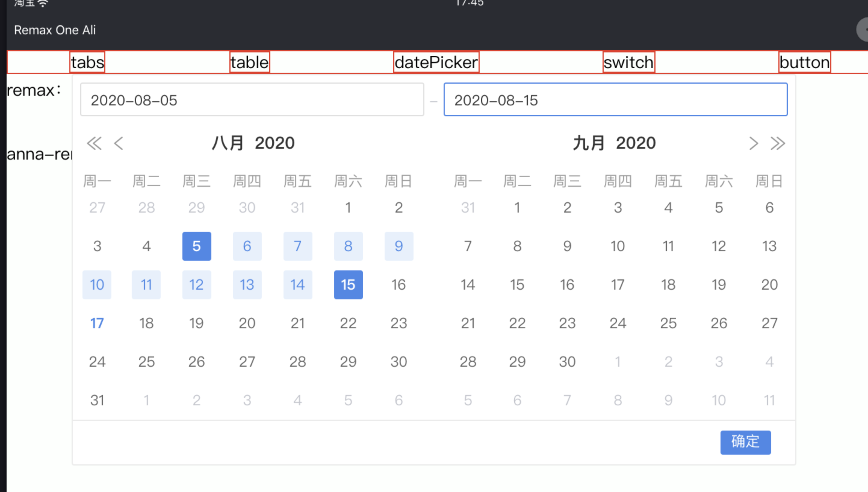Pick September 18 in right calendar

coord(668,285)
